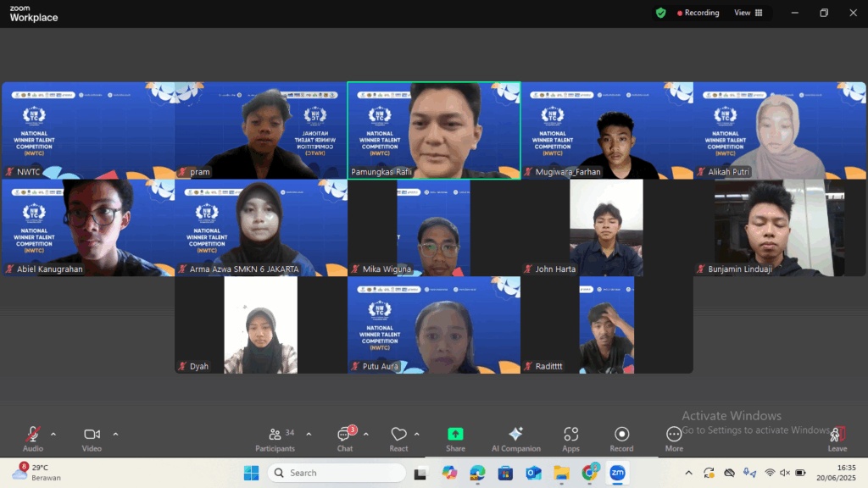Select John Harta's video tile
868x488 pixels.
[607, 227]
